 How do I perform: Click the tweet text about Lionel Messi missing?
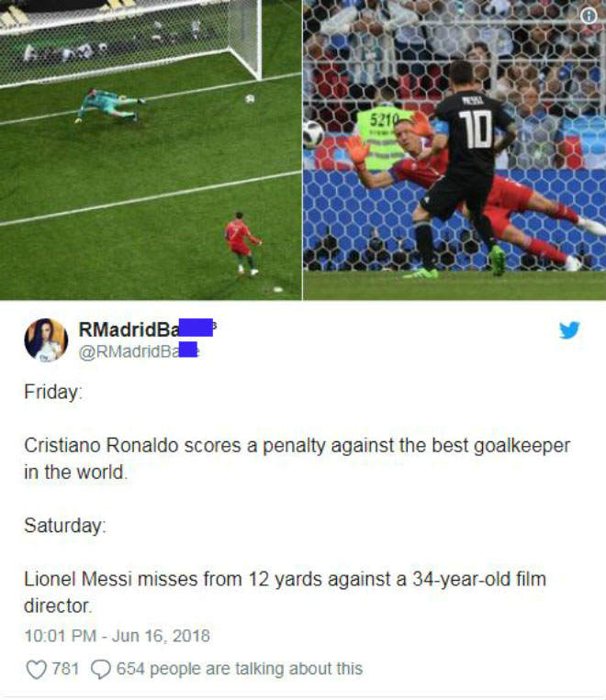pos(286,592)
